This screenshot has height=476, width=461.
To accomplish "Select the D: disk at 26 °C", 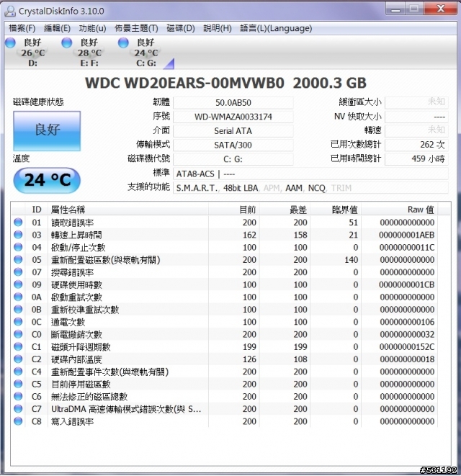I will [x=32, y=53].
